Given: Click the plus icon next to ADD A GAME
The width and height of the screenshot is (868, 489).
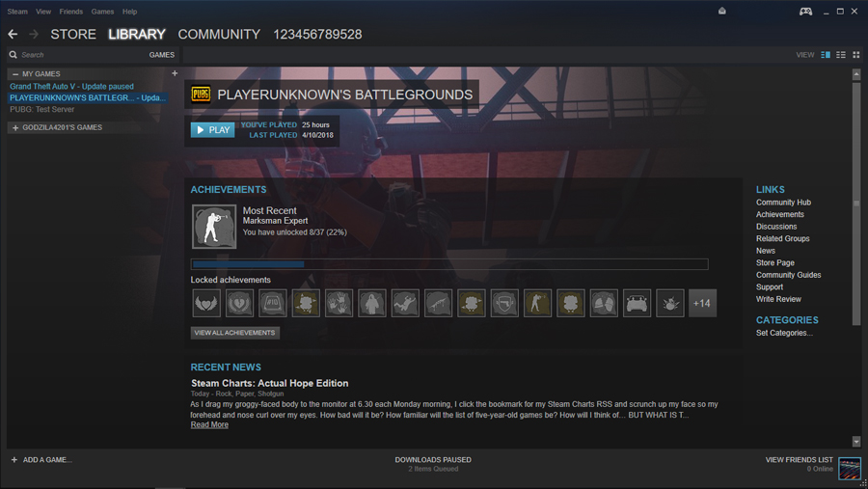Looking at the screenshot, I should pyautogui.click(x=14, y=460).
